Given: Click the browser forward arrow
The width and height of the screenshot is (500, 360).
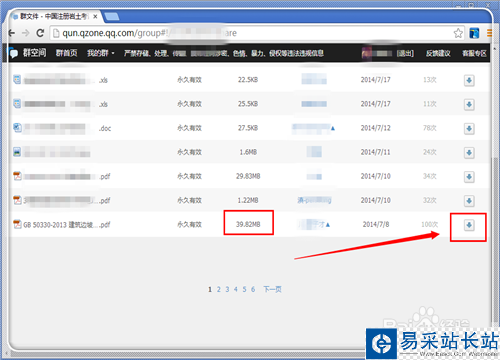Looking at the screenshot, I should [x=25, y=33].
